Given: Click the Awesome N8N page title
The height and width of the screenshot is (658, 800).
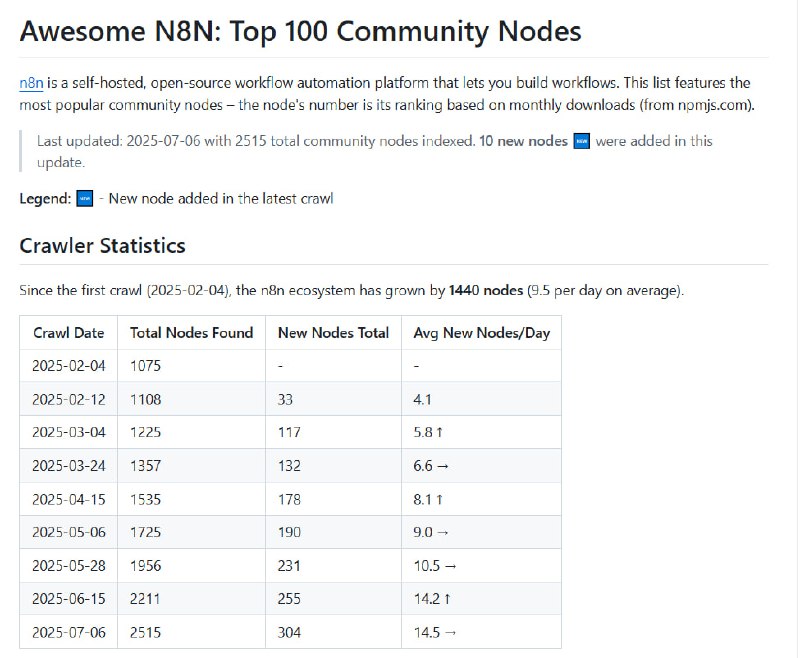Looking at the screenshot, I should (x=300, y=31).
